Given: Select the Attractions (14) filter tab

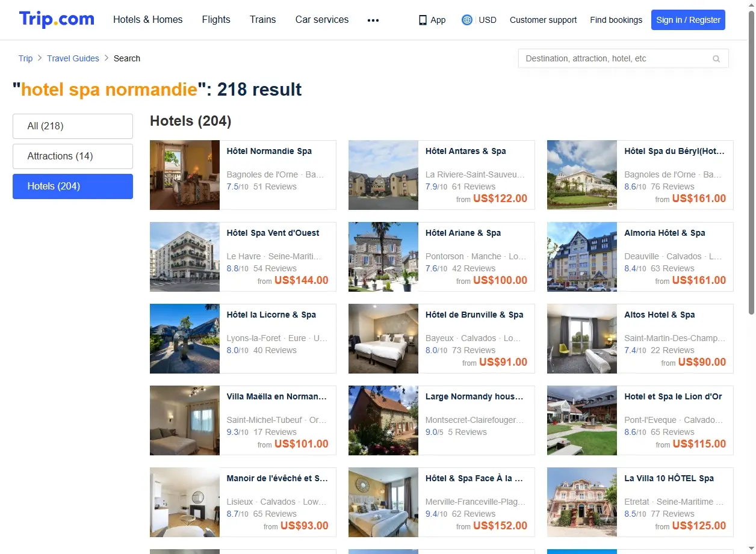Looking at the screenshot, I should click(x=73, y=156).
